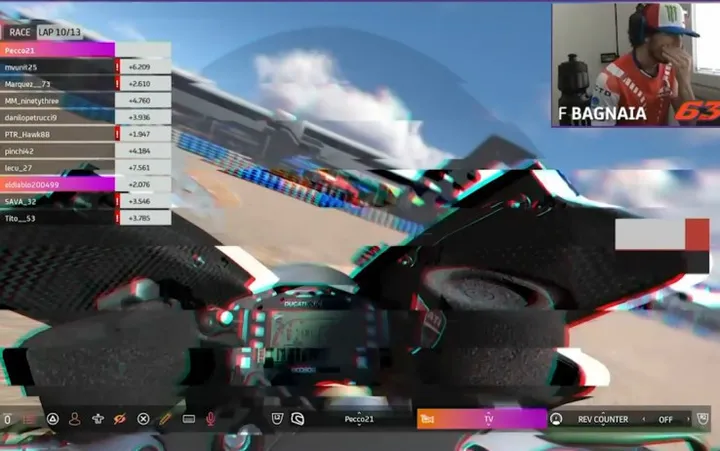
Task: Click the +3.785 gap value
Action: tap(140, 218)
